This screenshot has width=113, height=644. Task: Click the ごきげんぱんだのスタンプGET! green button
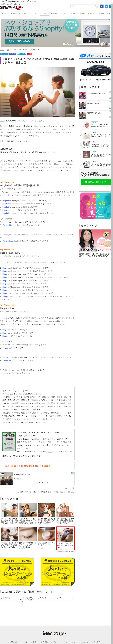(x=96, y=182)
